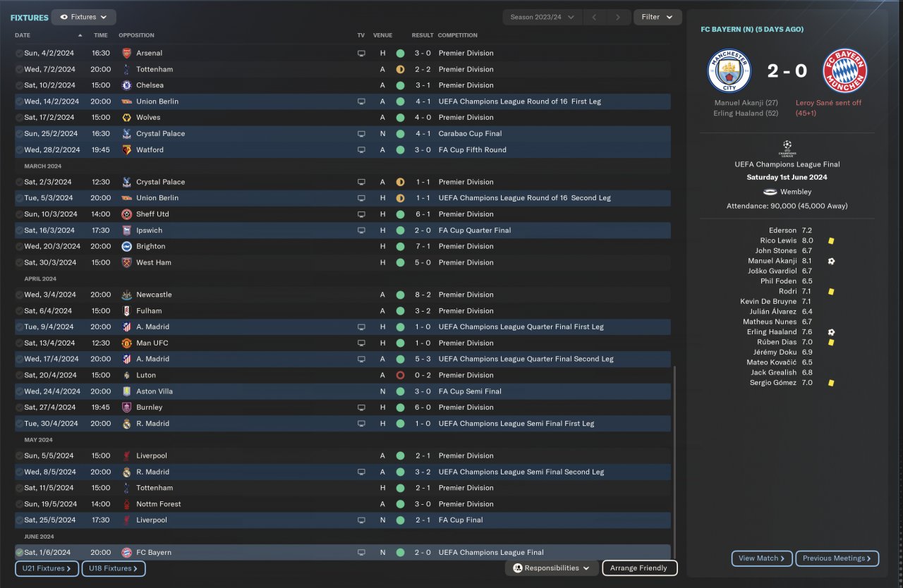
Task: Click the Carabao Cup Final competition text
Action: (471, 134)
